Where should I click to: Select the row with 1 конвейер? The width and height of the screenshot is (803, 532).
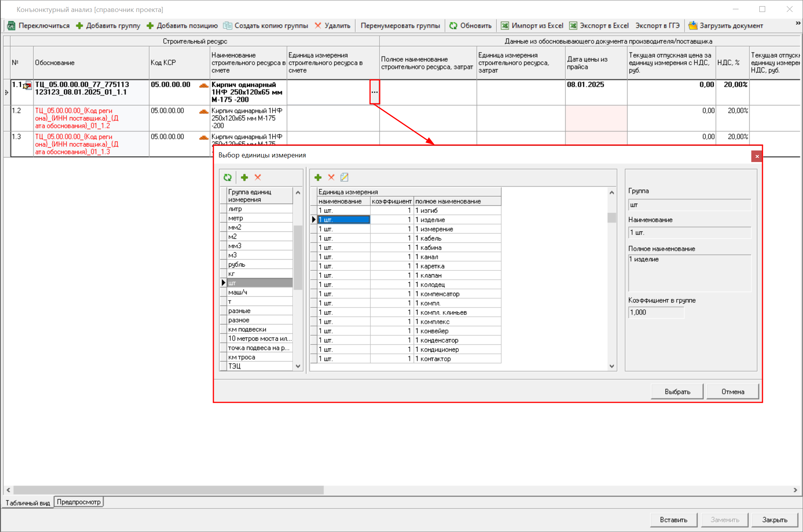point(409,331)
